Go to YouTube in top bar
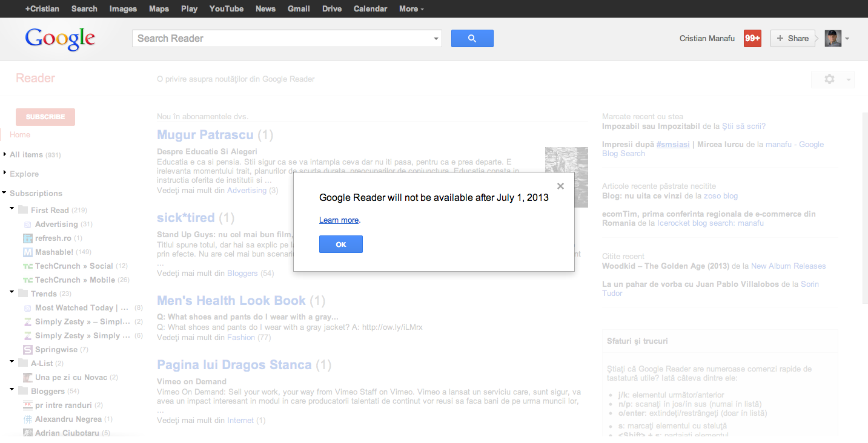The image size is (868, 443). click(227, 8)
